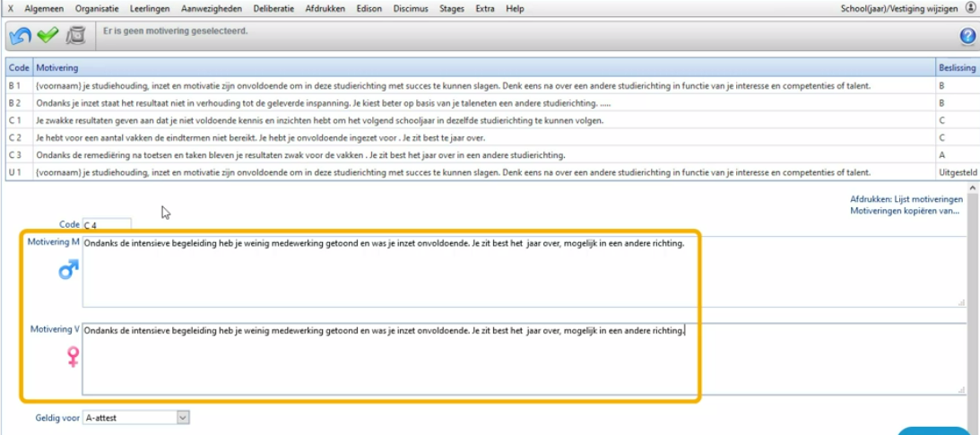Screen dimensions: 980x435
Task: Open the Geldig voor A-attest dropdown
Action: tap(183, 417)
